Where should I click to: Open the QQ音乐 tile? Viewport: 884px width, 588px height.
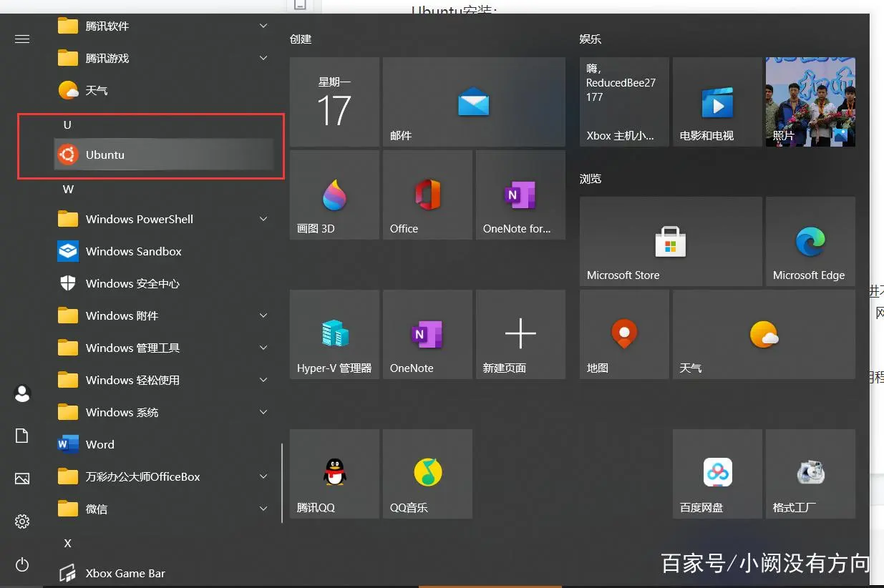427,474
